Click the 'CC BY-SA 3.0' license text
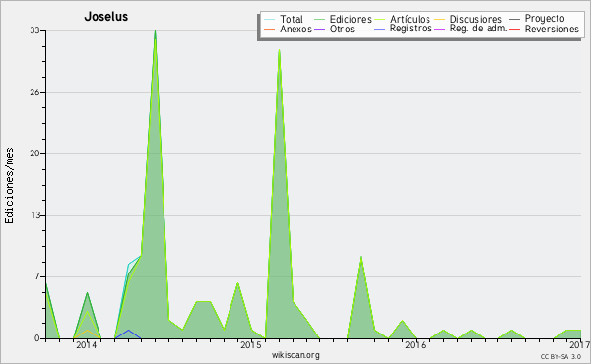591x364 pixels. click(560, 356)
